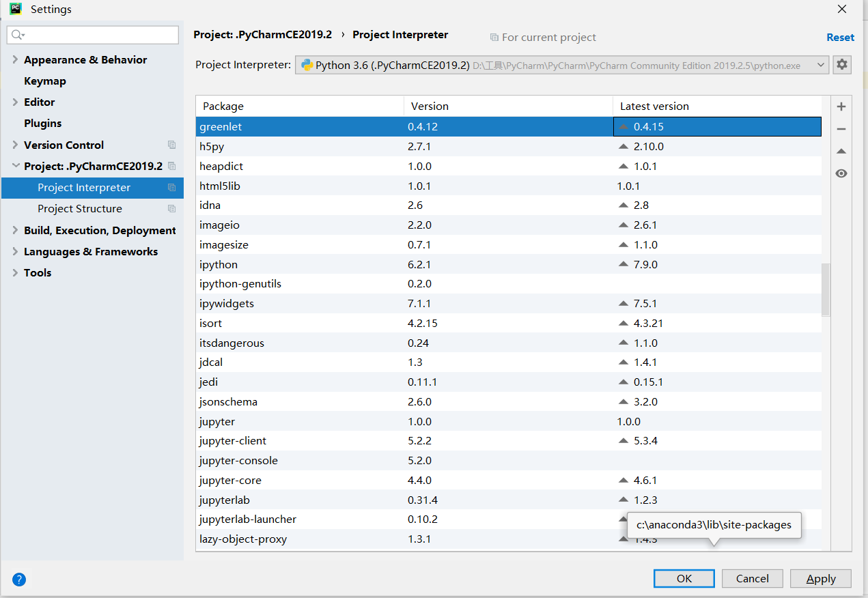Image resolution: width=868 pixels, height=598 pixels.
Task: Click the project-level icon beside Project Structure
Action: pos(171,209)
